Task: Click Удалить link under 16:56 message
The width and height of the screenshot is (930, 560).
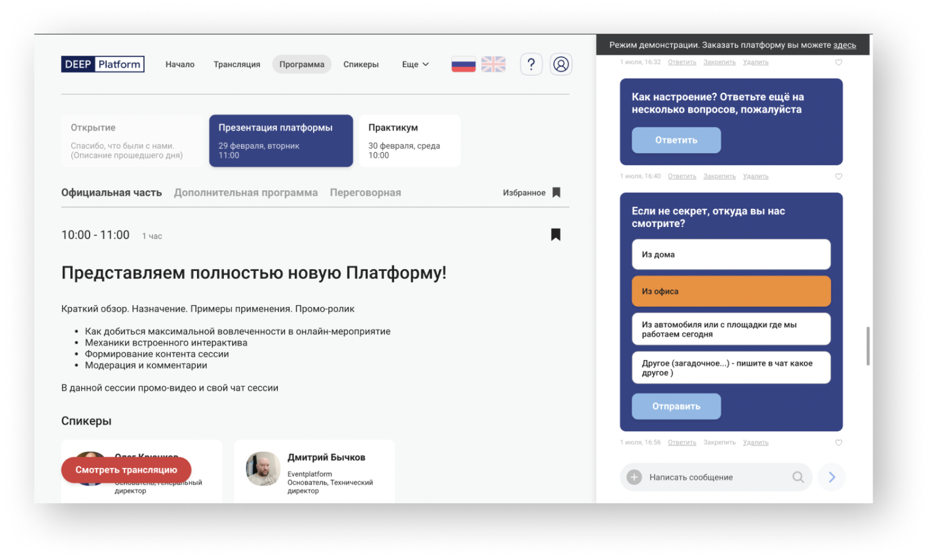Action: [x=755, y=443]
